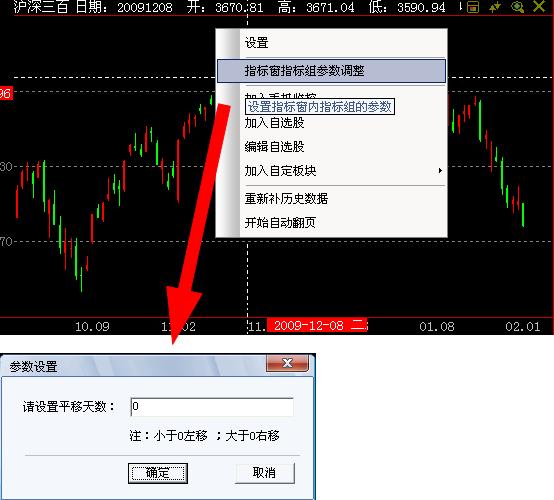This screenshot has width=554, height=500.
Task: Click the magnifier zoom icon in chart header
Action: 518,7
